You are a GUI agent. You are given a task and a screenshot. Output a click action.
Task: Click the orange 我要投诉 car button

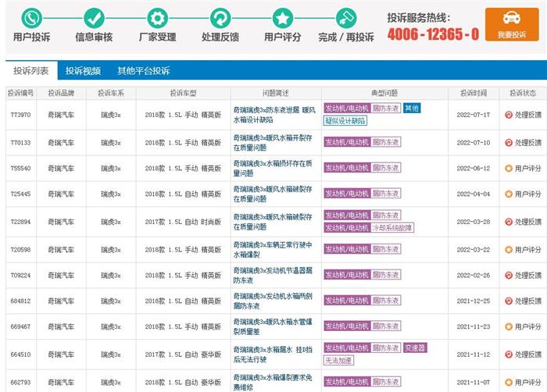512,24
